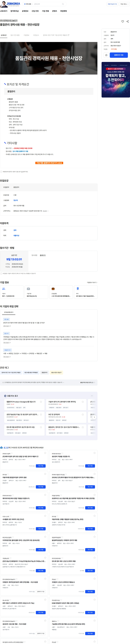The width and height of the screenshot is (130, 644).
Task: Expand the copyright notice chevron
Action: tap(64, 382)
